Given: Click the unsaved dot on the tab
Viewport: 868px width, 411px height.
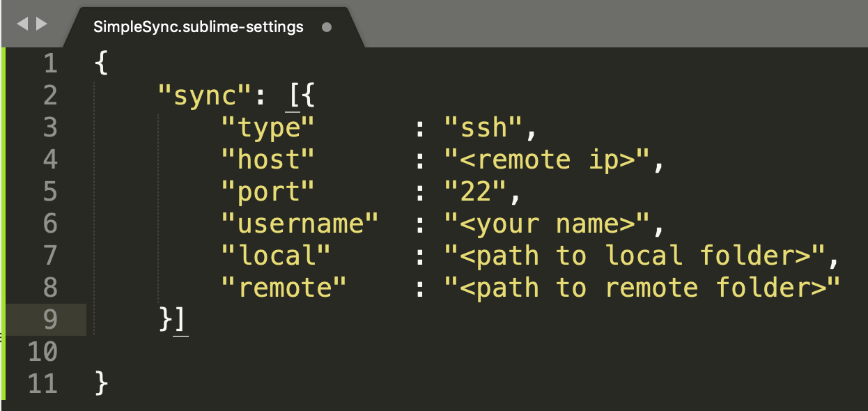Looking at the screenshot, I should 327,28.
